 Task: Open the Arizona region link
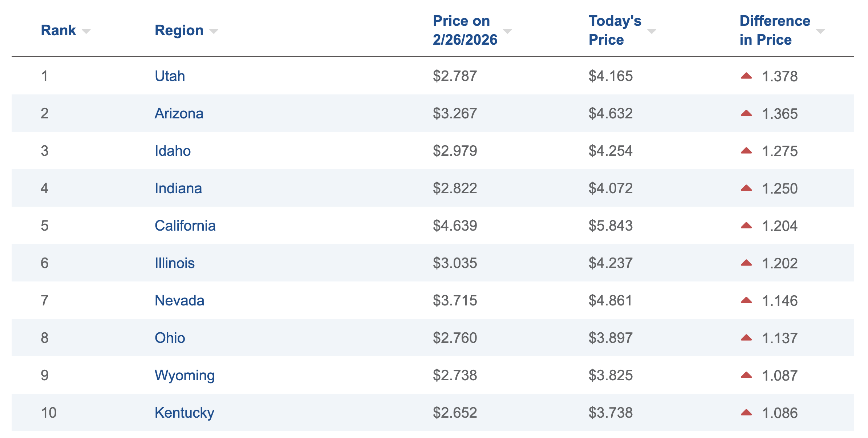179,114
